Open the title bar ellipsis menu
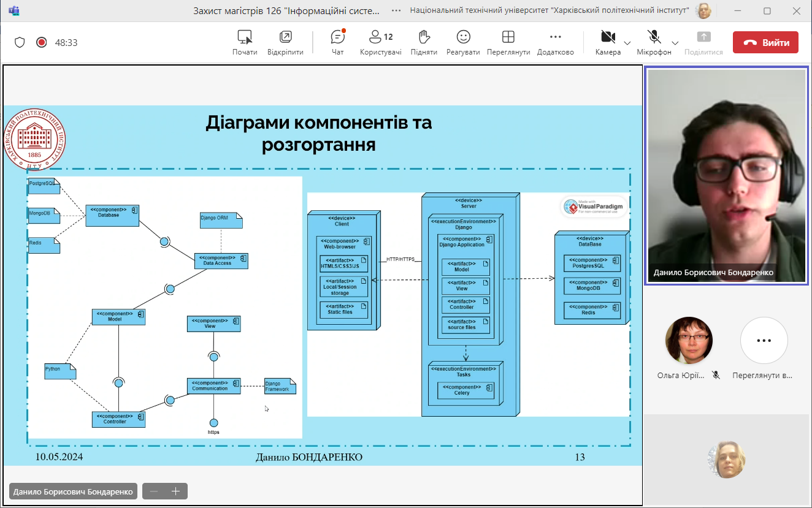Viewport: 812px width, 508px height. pyautogui.click(x=397, y=10)
